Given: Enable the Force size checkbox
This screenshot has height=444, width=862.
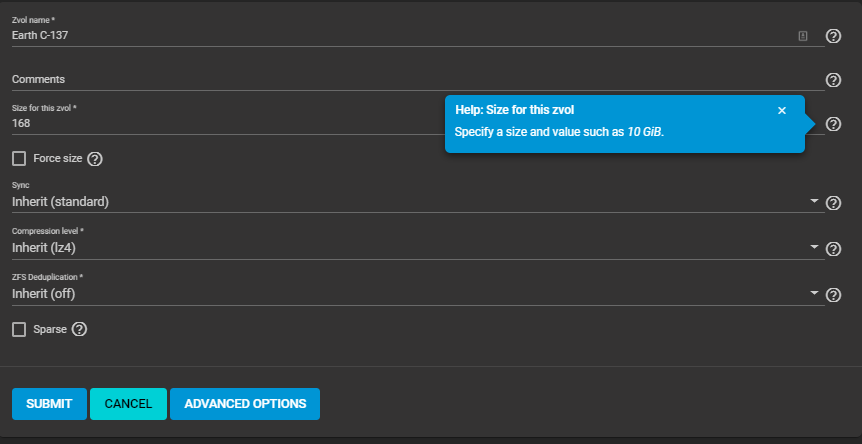Looking at the screenshot, I should click(x=19, y=158).
